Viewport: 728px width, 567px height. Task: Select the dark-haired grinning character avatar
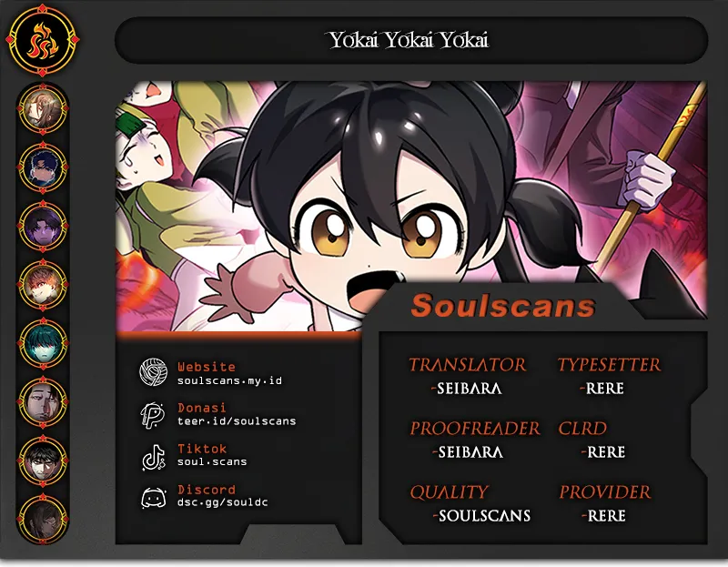[43, 461]
